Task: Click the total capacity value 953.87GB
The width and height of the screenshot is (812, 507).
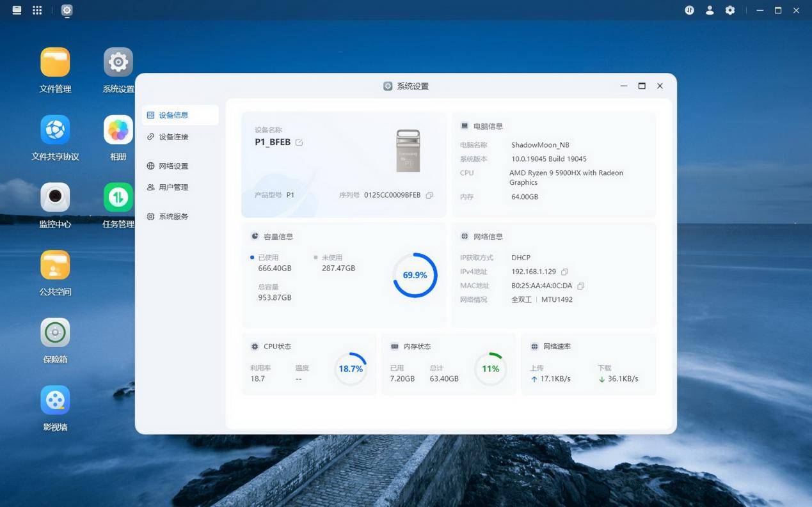Action: [275, 298]
